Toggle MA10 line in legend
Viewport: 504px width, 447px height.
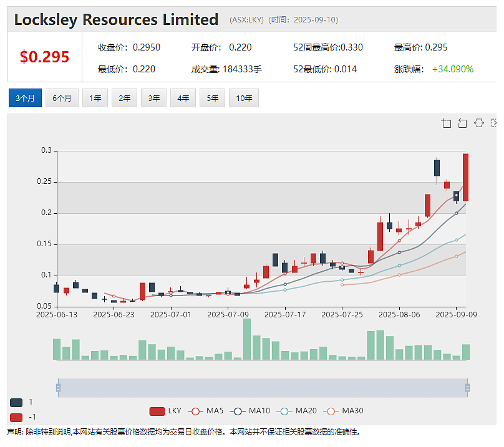click(x=250, y=411)
